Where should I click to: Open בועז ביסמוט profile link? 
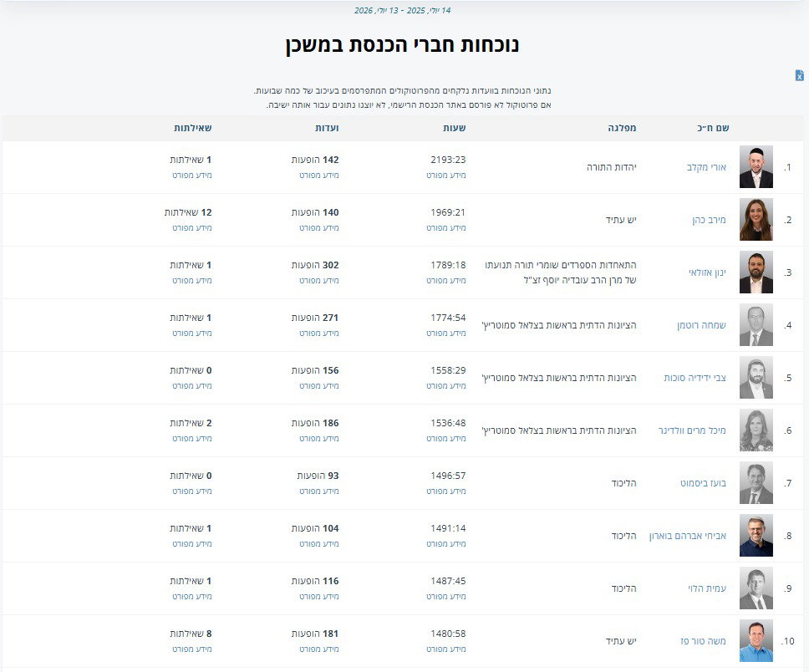[703, 483]
